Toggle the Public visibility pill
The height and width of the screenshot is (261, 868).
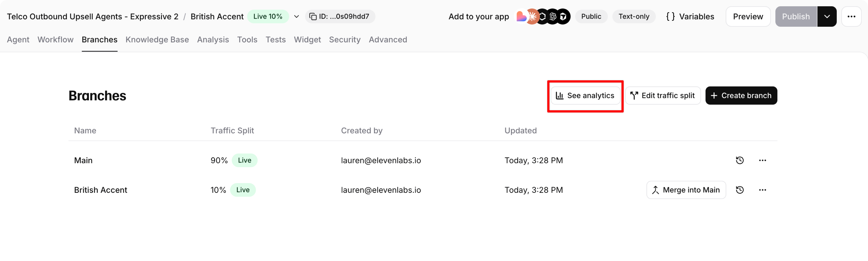click(591, 17)
